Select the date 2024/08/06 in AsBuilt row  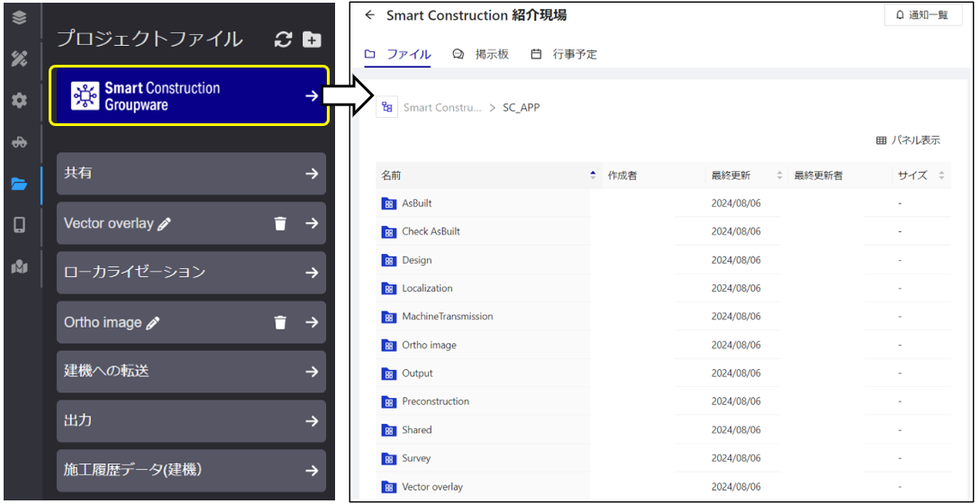point(736,203)
